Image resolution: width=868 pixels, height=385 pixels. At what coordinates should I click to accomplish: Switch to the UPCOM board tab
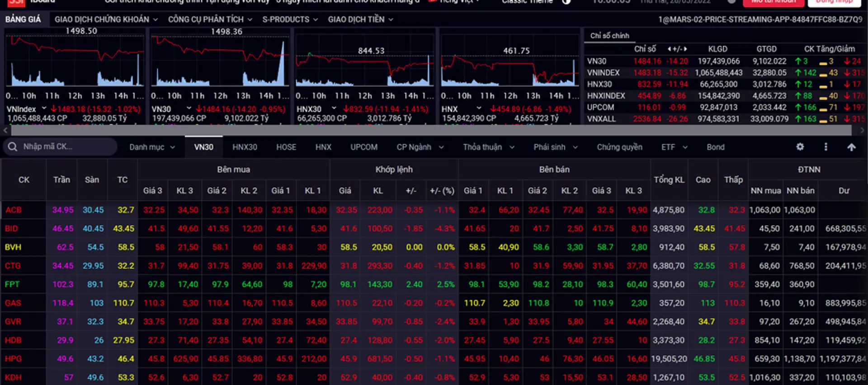(x=364, y=147)
